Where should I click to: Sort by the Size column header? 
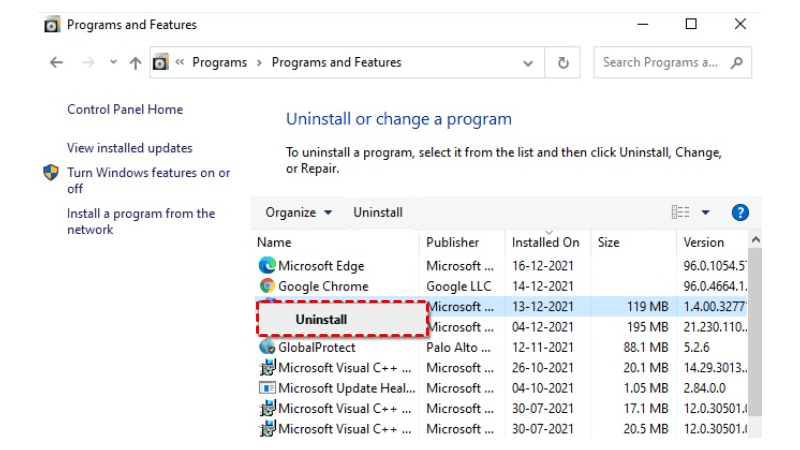click(x=608, y=242)
